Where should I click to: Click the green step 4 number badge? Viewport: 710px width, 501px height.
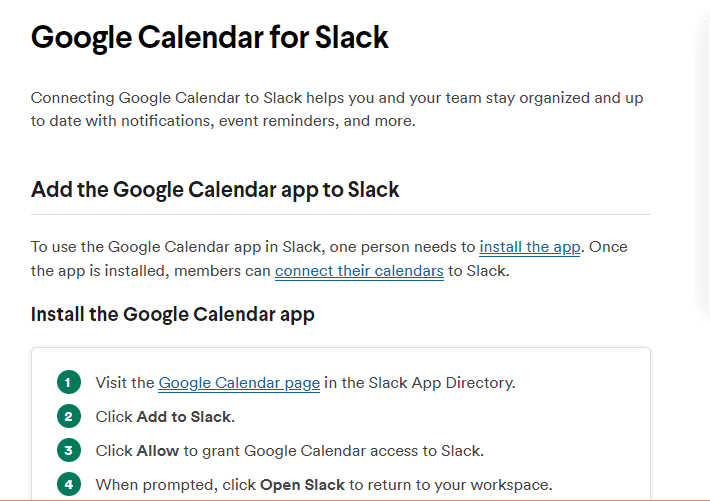(69, 484)
